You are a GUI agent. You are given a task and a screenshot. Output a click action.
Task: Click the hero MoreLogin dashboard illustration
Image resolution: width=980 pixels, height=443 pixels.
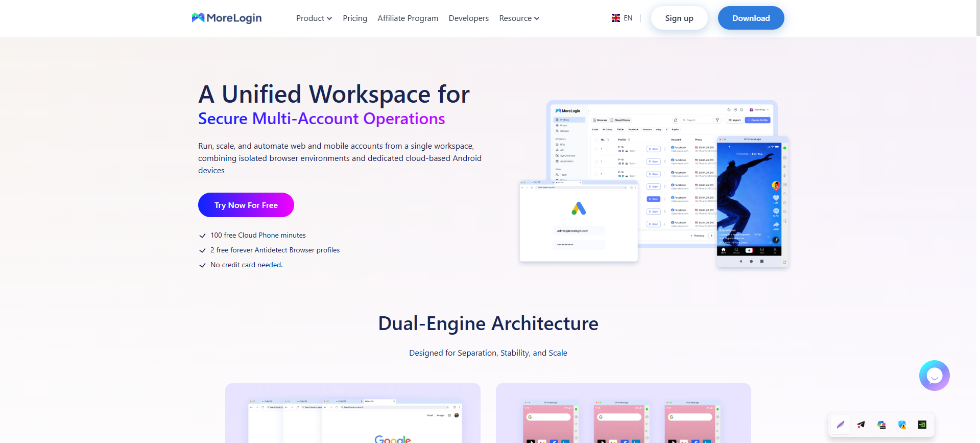click(x=654, y=183)
